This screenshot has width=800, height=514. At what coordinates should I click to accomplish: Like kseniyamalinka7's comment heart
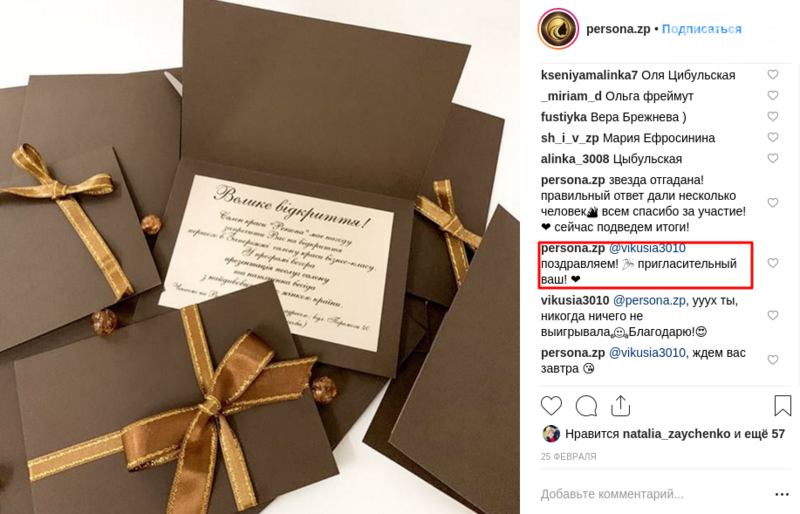pos(773,75)
